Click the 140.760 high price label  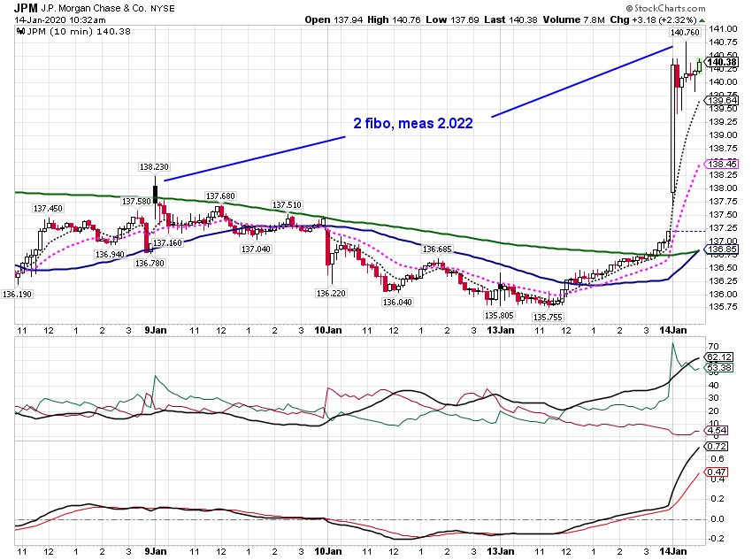(x=685, y=32)
